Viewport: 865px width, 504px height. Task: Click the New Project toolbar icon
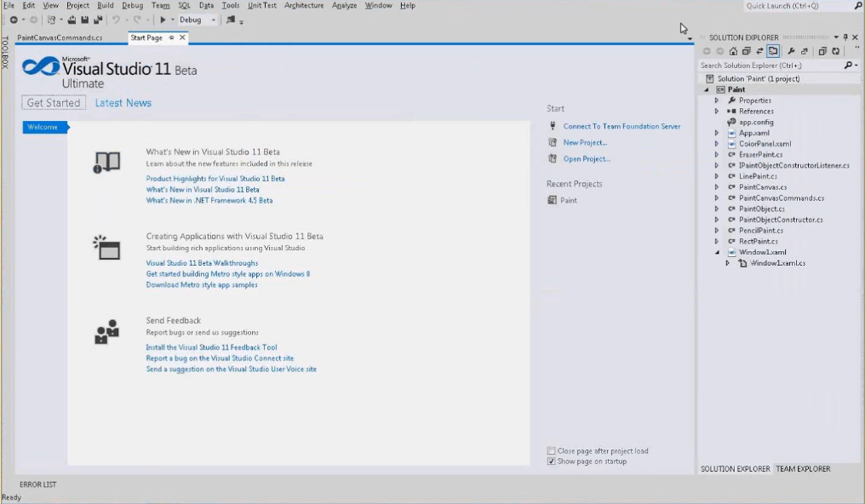(x=51, y=20)
